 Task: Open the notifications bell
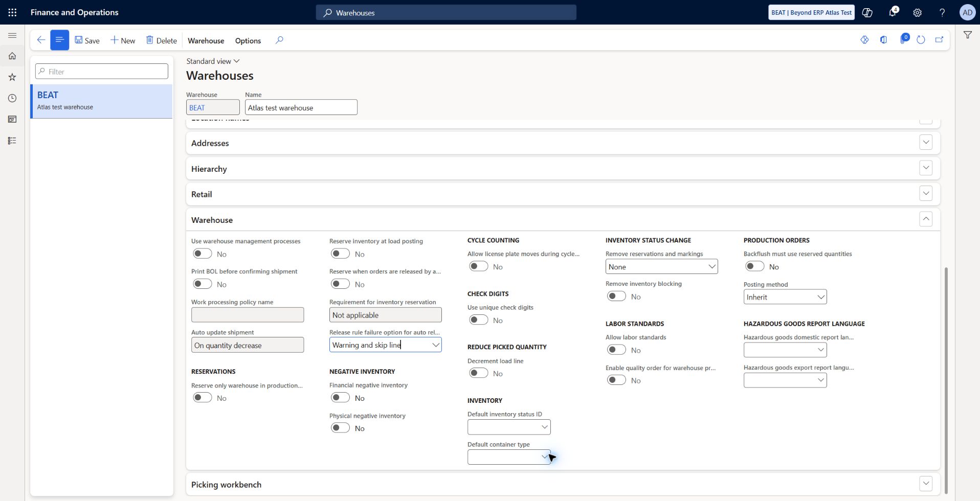pyautogui.click(x=893, y=13)
